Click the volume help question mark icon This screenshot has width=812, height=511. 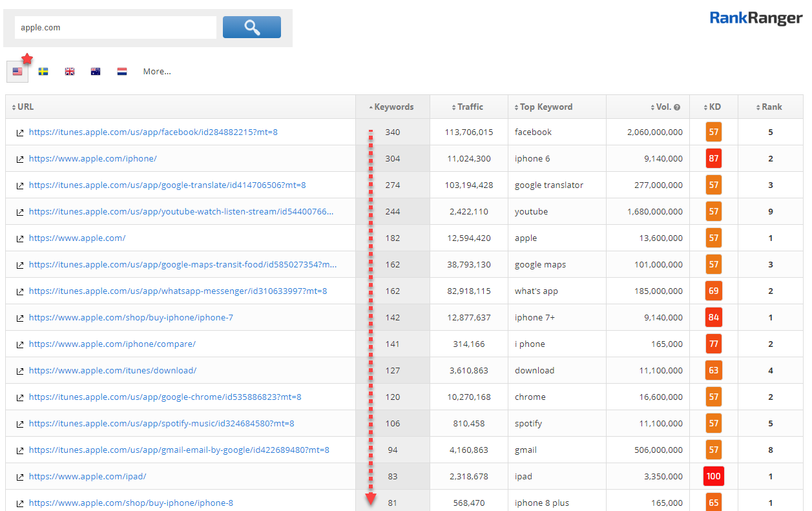[677, 107]
